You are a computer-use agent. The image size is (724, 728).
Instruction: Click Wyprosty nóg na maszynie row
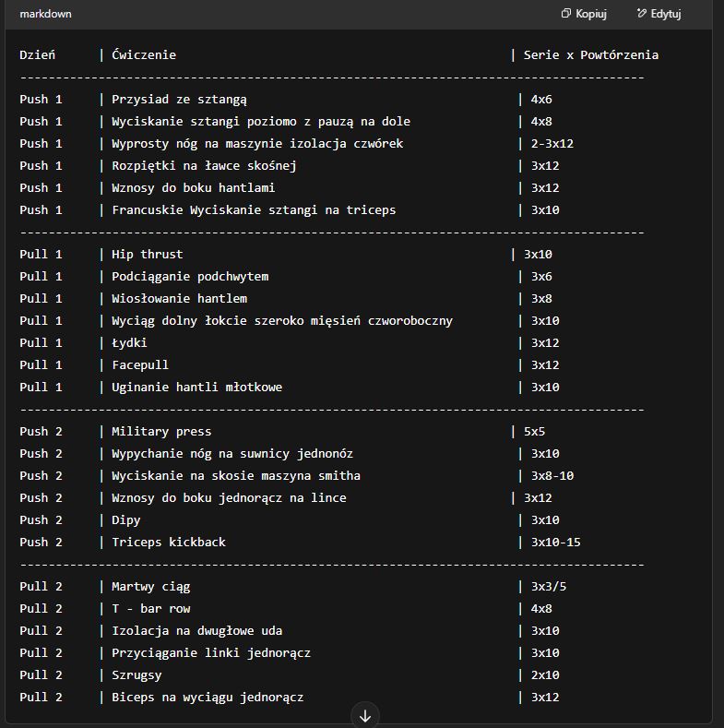[257, 143]
